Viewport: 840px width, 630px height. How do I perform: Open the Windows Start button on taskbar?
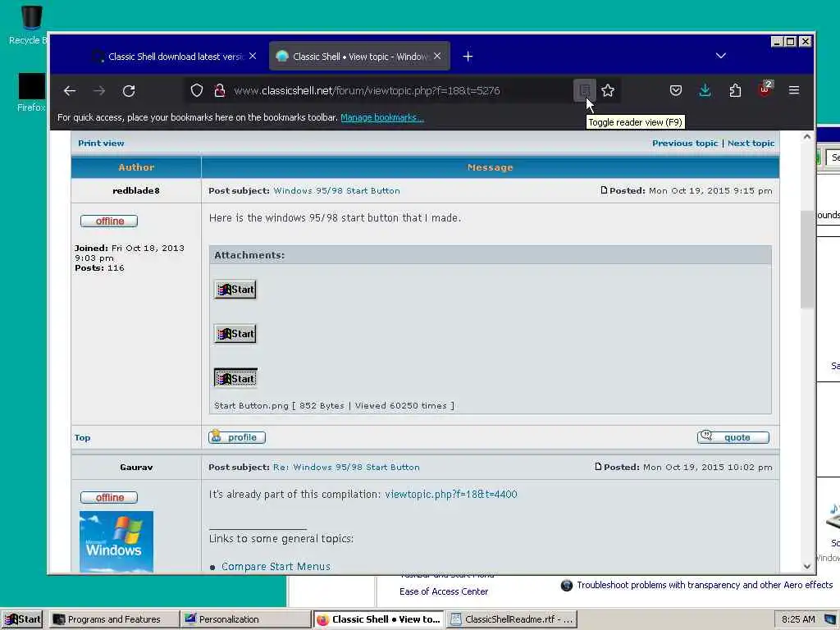coord(22,619)
